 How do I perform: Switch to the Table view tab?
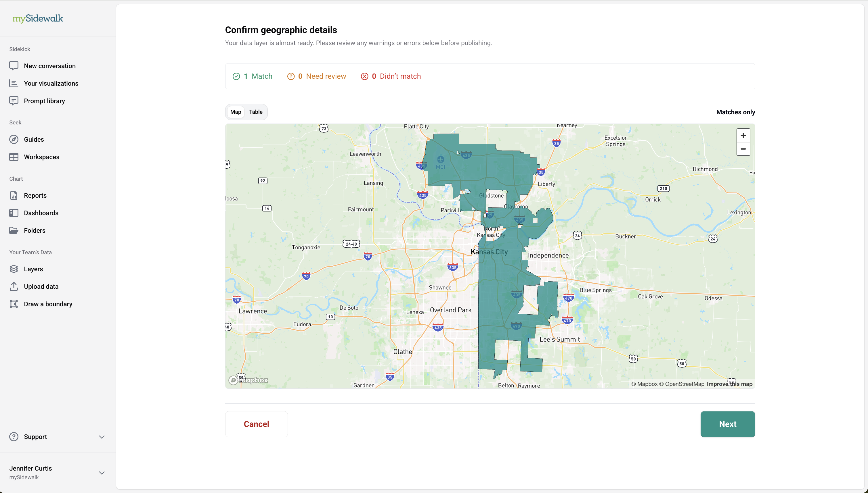(256, 112)
